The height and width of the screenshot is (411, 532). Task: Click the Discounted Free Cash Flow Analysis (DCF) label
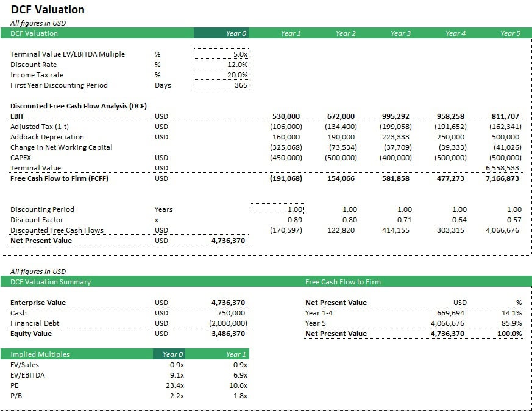[79, 106]
